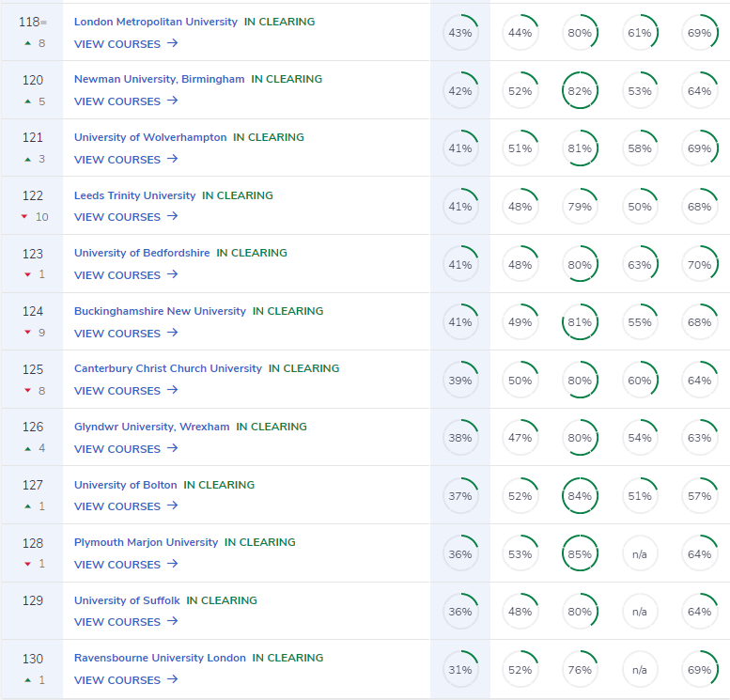Open Plymouth Marjon University page
The image size is (730, 700).
pos(146,542)
